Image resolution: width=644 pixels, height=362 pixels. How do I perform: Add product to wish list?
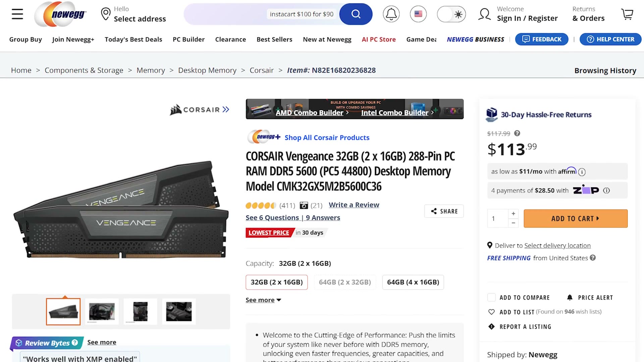[517, 312]
